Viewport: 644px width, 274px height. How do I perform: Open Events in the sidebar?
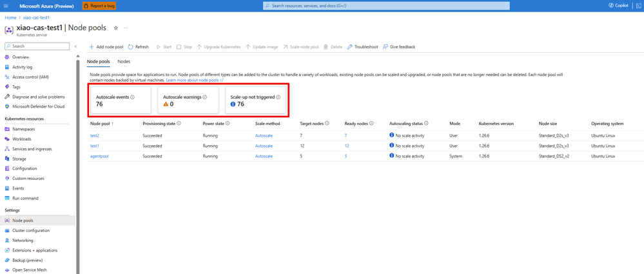(18, 188)
